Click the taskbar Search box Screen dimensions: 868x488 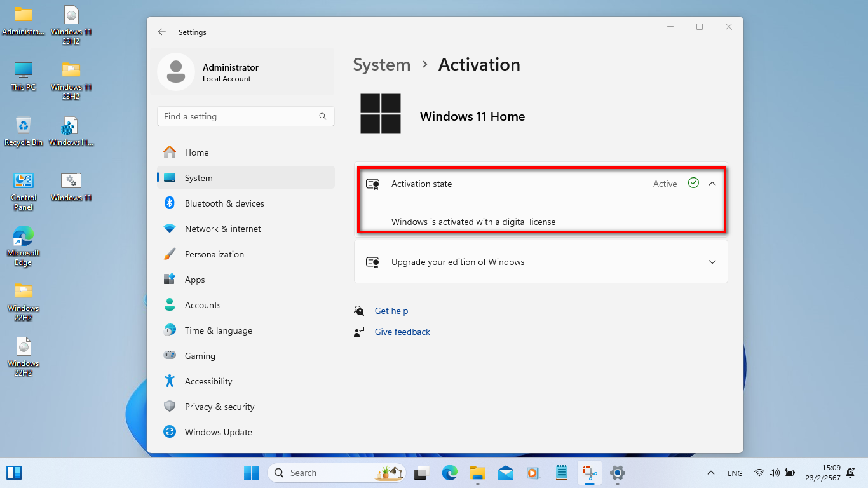coord(337,473)
